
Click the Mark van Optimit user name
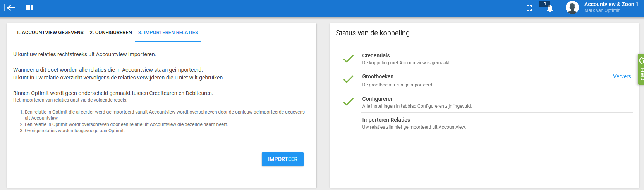(x=602, y=10)
